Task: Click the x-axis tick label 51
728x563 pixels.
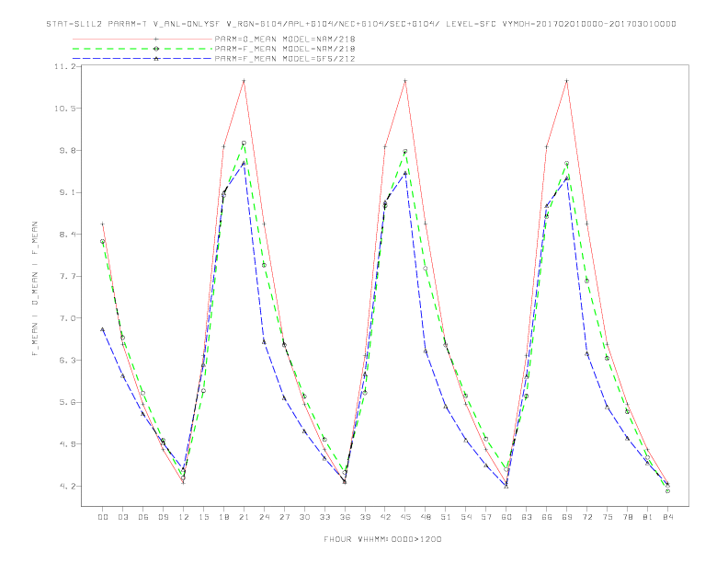Action: pos(446,517)
